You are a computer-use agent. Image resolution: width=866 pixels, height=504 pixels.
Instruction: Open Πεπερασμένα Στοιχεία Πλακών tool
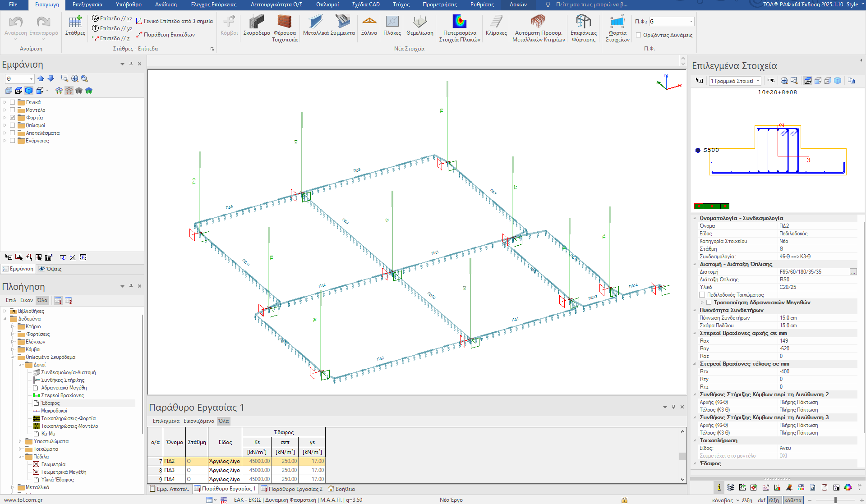tap(459, 22)
